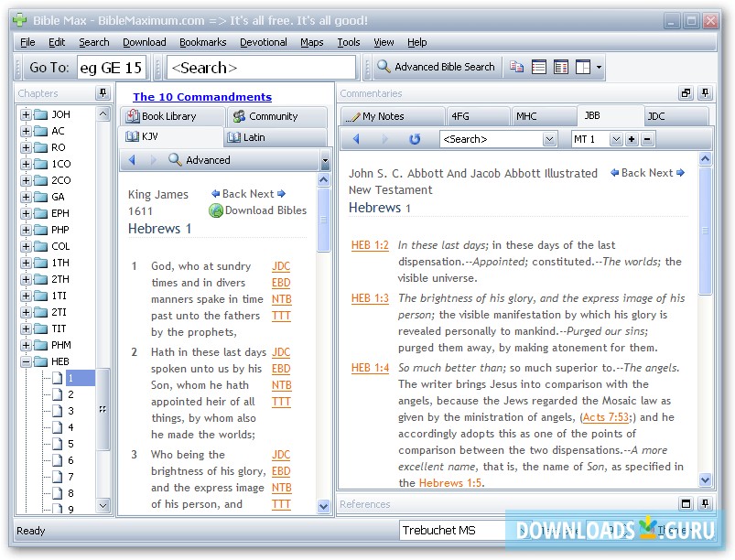Expand the RO folder in Chapters

point(27,147)
